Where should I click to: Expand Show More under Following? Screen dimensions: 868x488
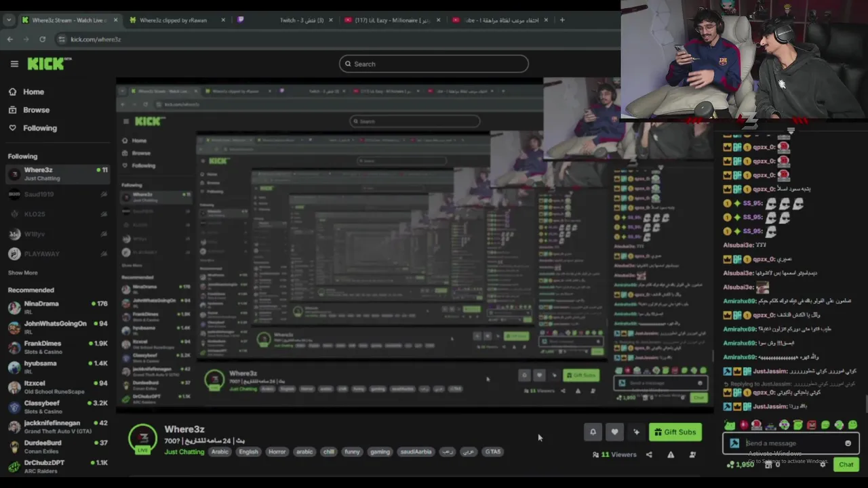pyautogui.click(x=22, y=272)
